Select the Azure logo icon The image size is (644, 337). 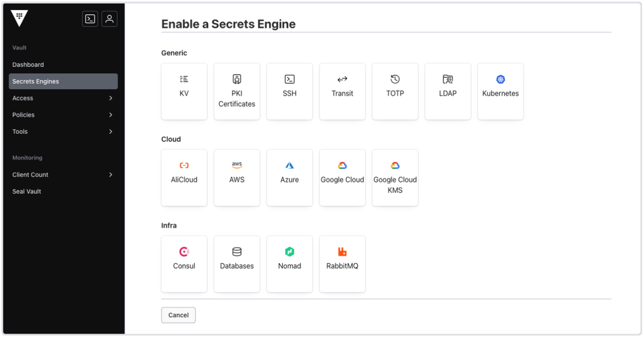click(x=289, y=166)
